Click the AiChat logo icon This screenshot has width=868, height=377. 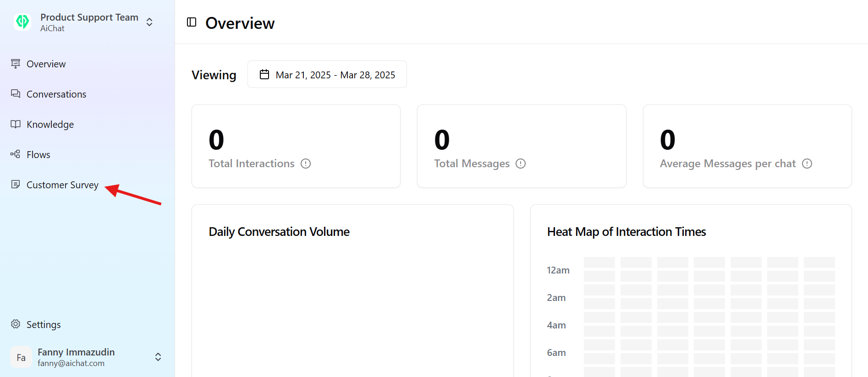pos(22,22)
